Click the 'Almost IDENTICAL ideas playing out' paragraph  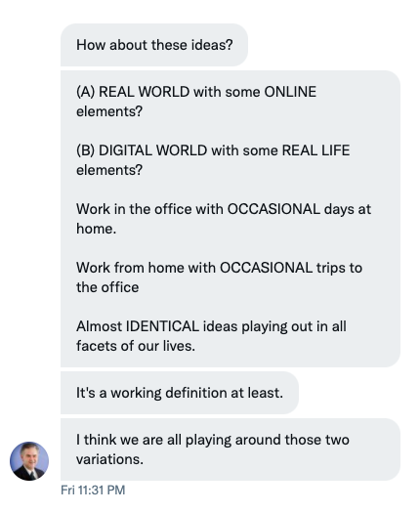211,336
